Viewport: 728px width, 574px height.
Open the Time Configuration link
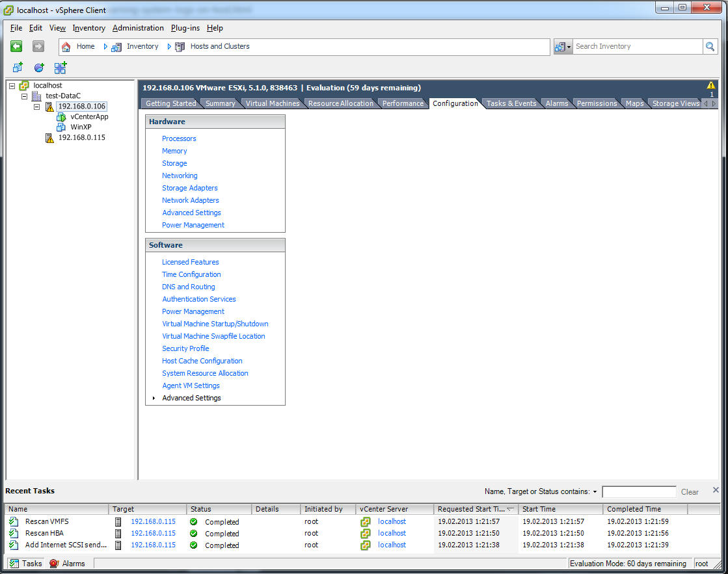coord(191,275)
